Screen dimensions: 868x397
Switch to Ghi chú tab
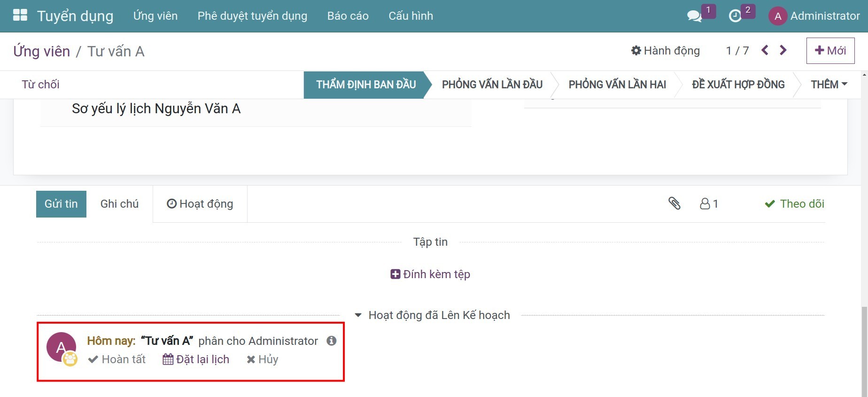click(119, 204)
